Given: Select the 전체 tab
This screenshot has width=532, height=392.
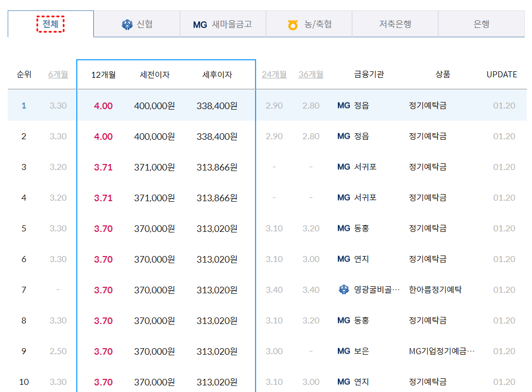Looking at the screenshot, I should (50, 24).
